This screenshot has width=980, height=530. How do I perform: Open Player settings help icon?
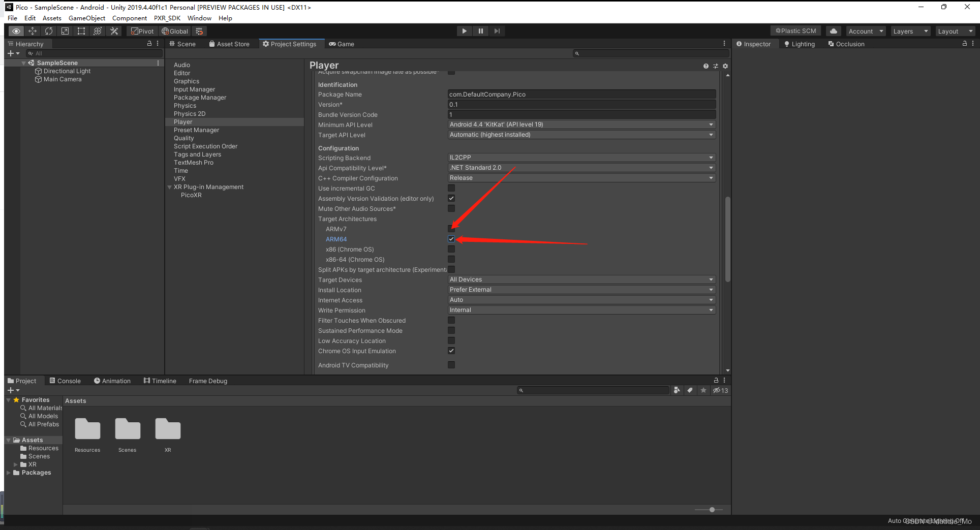(706, 66)
